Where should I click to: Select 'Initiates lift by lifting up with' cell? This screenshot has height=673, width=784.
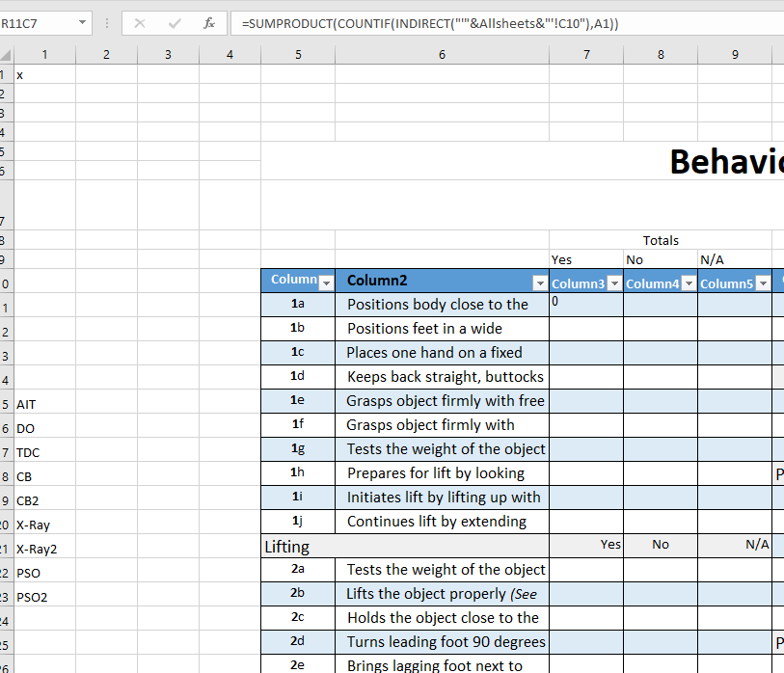coord(442,497)
